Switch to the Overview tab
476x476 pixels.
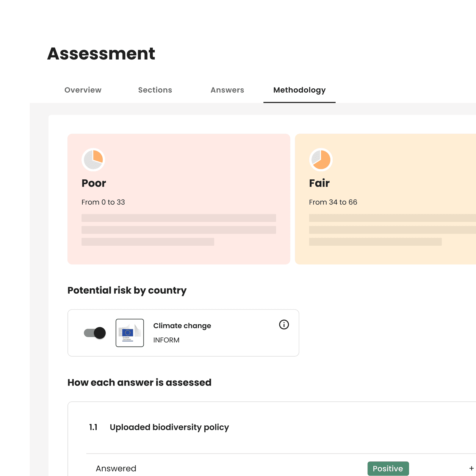coord(83,90)
